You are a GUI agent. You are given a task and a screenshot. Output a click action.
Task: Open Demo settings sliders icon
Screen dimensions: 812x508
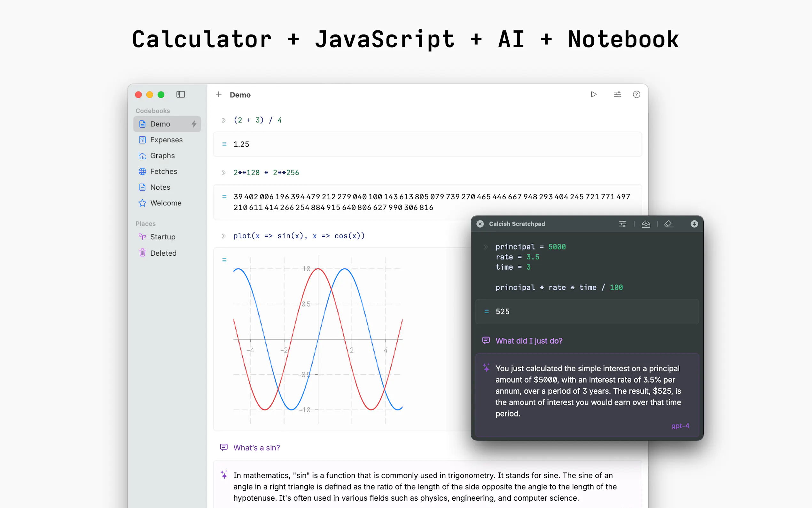(617, 94)
